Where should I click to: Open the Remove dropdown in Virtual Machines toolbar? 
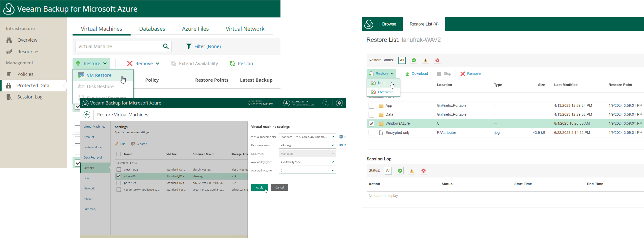pos(143,63)
